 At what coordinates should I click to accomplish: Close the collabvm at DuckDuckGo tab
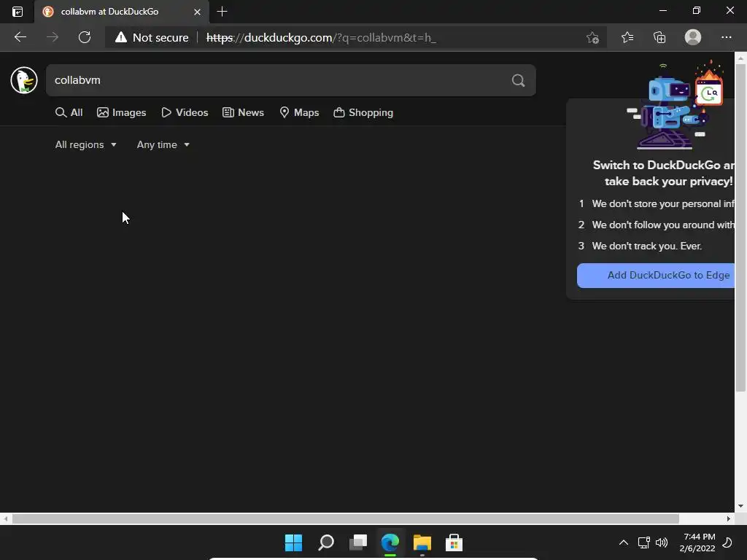coord(197,12)
